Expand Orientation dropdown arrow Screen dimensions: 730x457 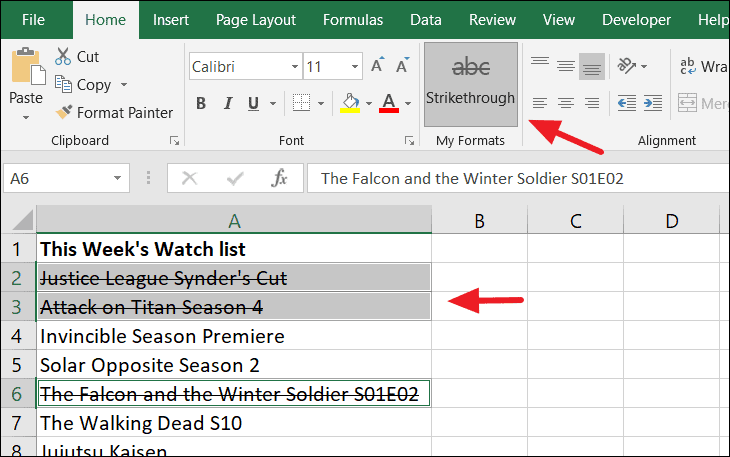pyautogui.click(x=644, y=67)
